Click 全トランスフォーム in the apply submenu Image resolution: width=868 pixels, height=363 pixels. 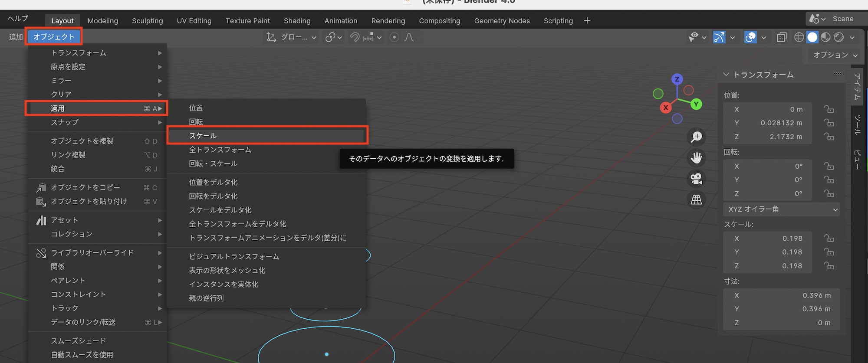pos(220,150)
